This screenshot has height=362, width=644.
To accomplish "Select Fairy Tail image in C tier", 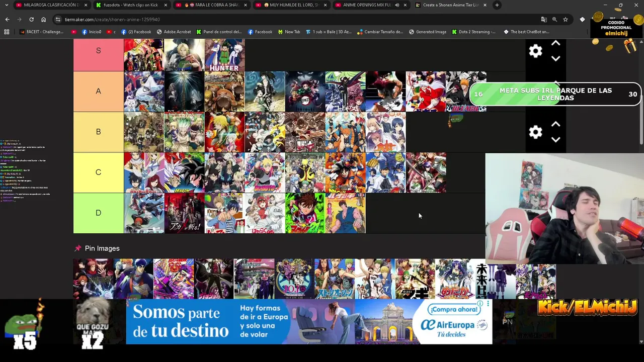I will click(x=144, y=172).
